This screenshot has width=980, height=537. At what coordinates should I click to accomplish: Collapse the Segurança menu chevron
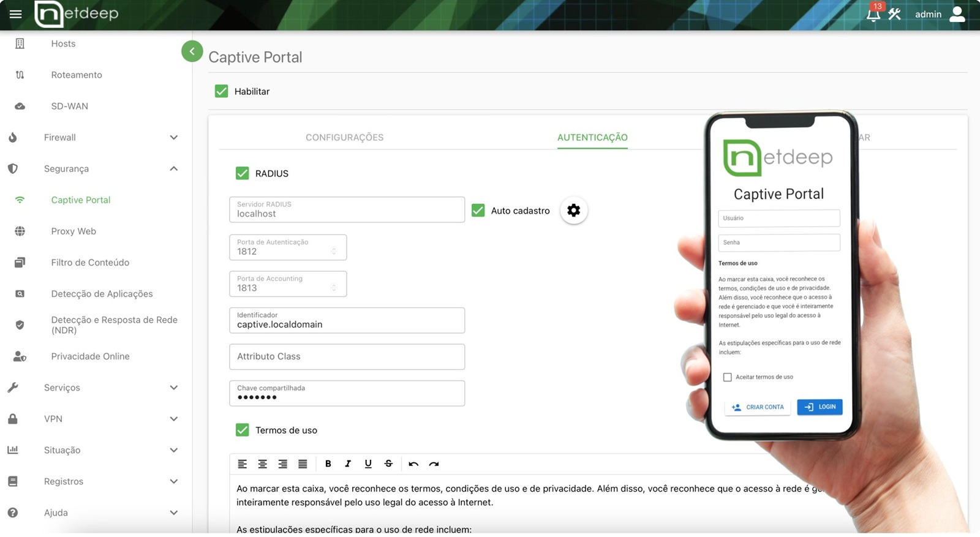coord(174,168)
